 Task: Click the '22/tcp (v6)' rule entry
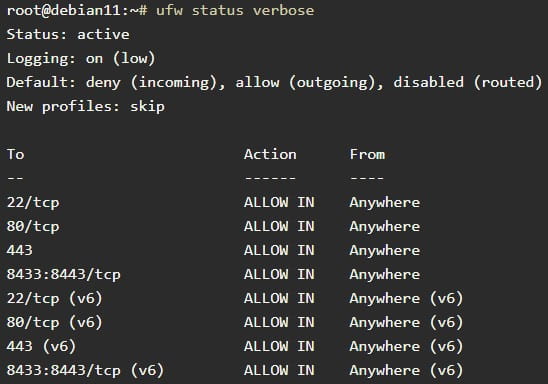(55, 298)
